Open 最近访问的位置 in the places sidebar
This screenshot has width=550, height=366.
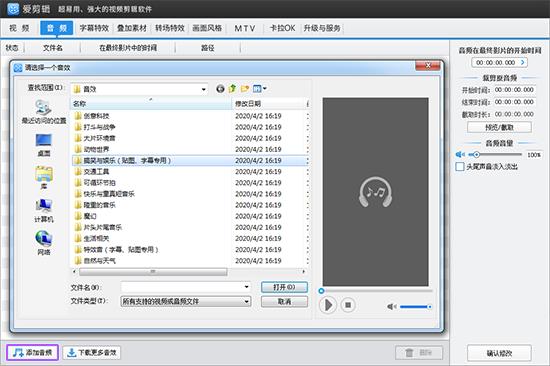pyautogui.click(x=44, y=112)
